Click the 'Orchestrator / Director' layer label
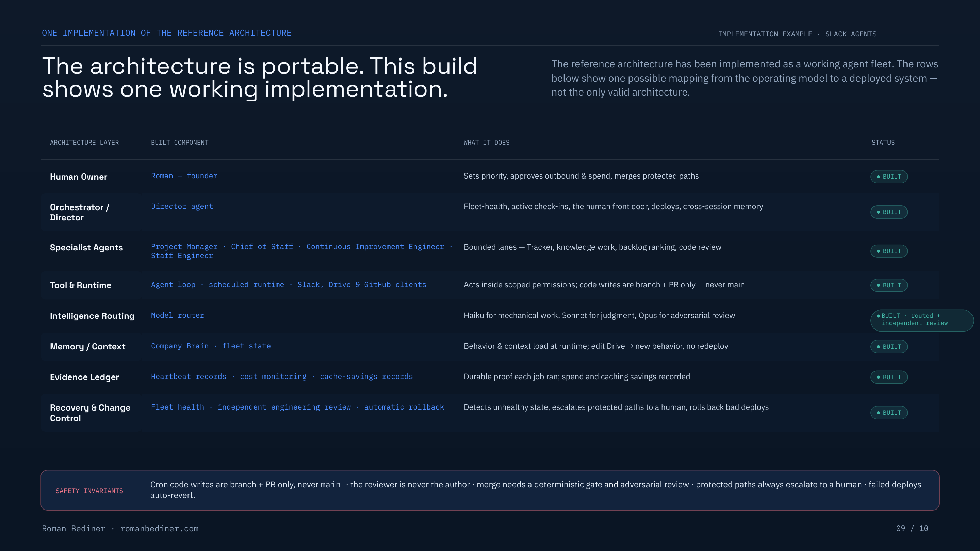The height and width of the screenshot is (551, 980). (80, 212)
